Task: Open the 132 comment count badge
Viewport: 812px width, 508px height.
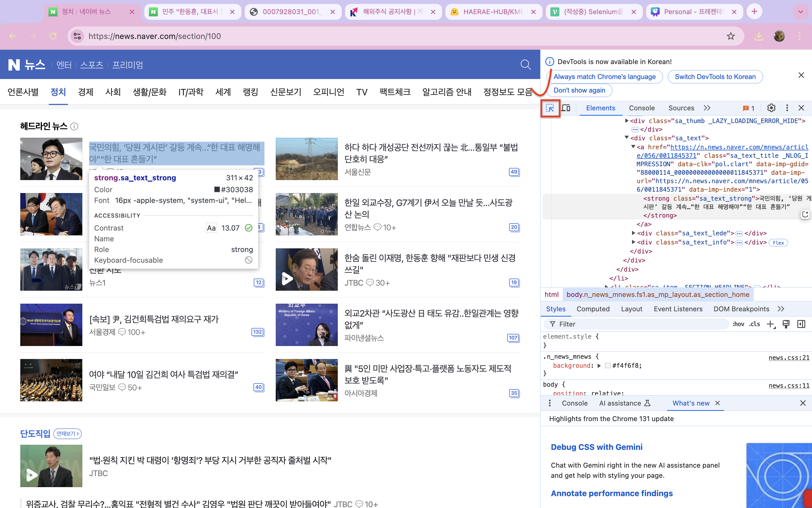Action: click(257, 332)
